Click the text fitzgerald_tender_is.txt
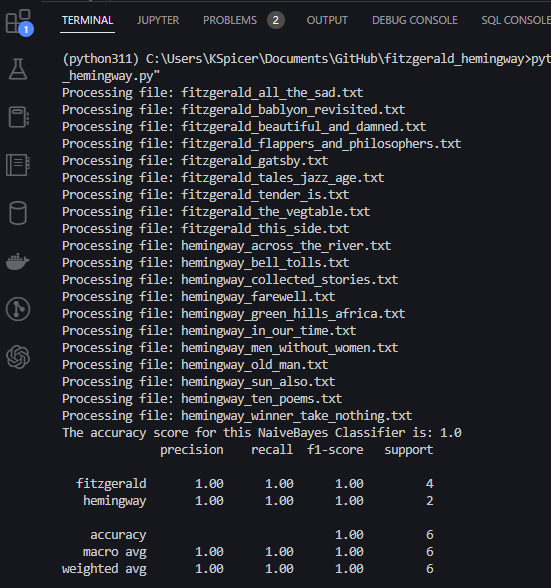Viewport: 551px width, 588px height. tap(265, 195)
